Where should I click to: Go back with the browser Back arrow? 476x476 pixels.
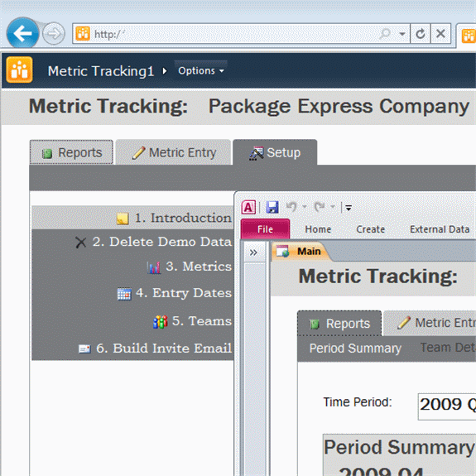click(x=23, y=33)
